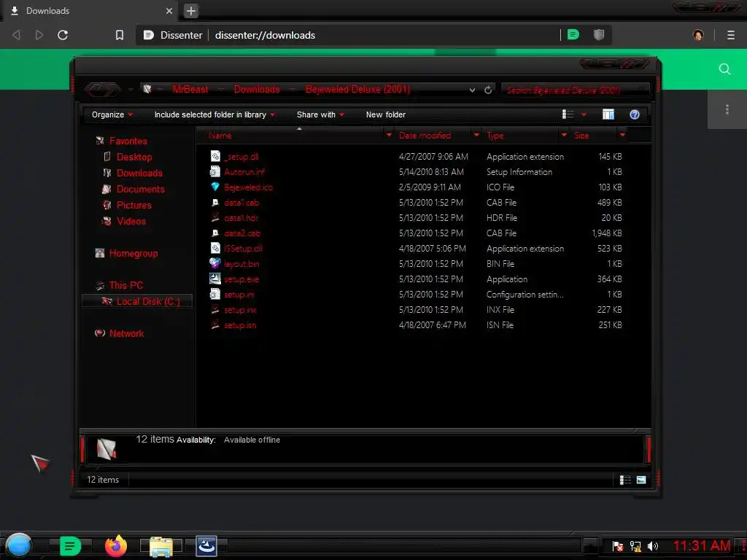Open Desktop in the navigation pane
Image resolution: width=747 pixels, height=560 pixels.
(134, 157)
